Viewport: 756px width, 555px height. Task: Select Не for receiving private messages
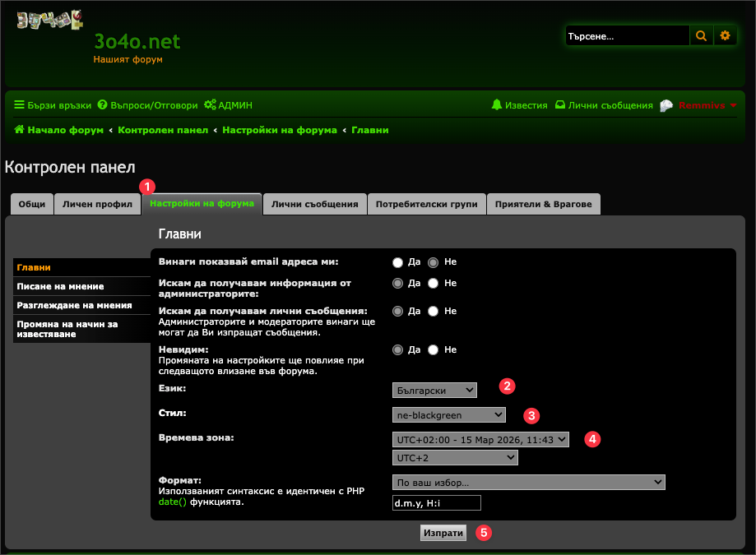pos(433,312)
